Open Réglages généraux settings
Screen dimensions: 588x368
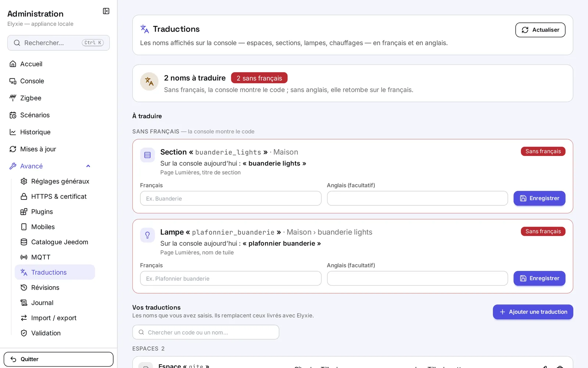point(55,181)
